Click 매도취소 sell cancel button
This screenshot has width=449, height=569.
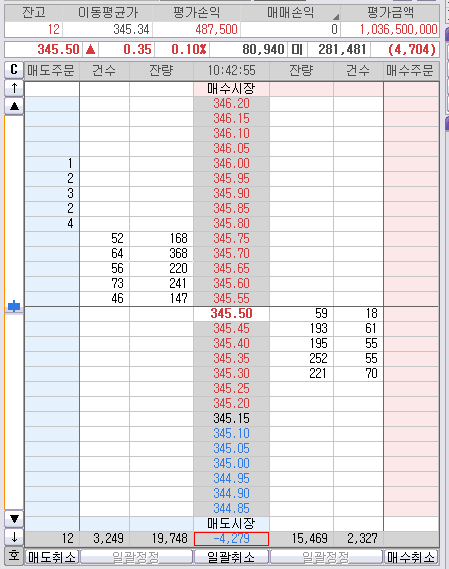tap(52, 557)
